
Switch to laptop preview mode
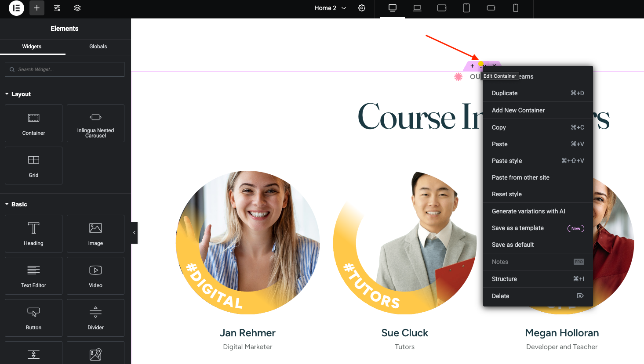tap(417, 8)
